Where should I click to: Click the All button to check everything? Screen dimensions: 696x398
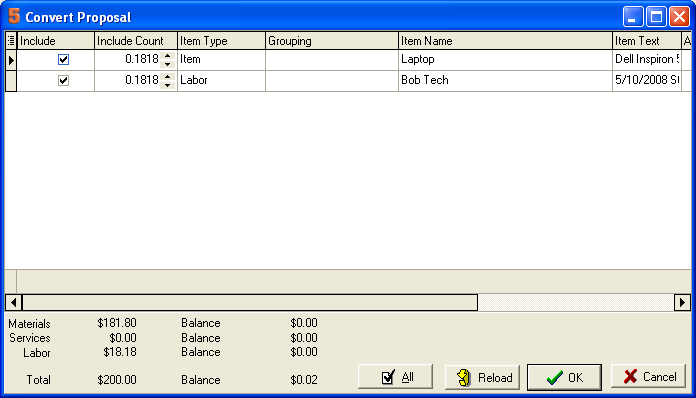395,377
